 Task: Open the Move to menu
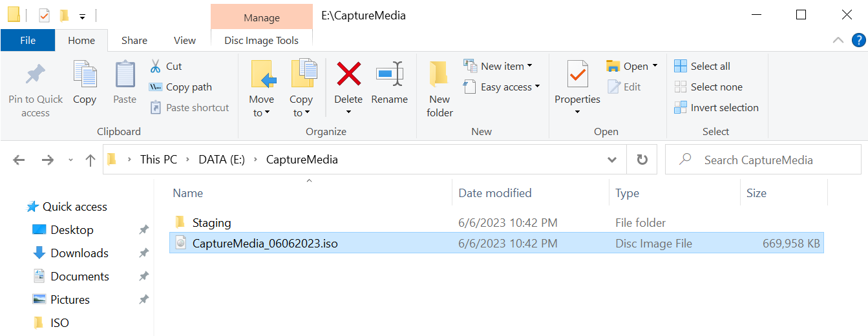tap(262, 89)
